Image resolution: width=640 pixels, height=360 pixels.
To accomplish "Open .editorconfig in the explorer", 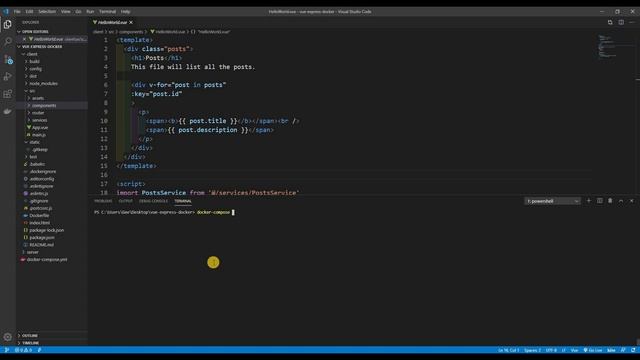I will click(41, 179).
